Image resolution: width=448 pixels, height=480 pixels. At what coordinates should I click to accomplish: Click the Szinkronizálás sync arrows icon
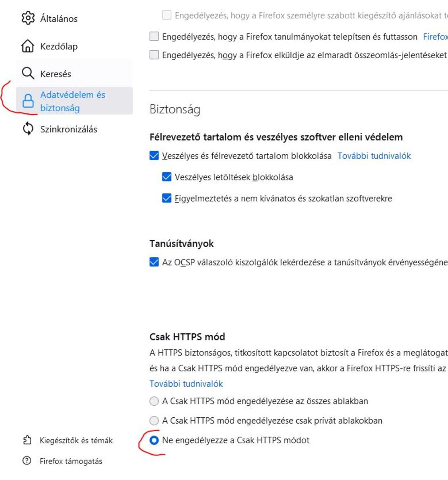point(28,129)
